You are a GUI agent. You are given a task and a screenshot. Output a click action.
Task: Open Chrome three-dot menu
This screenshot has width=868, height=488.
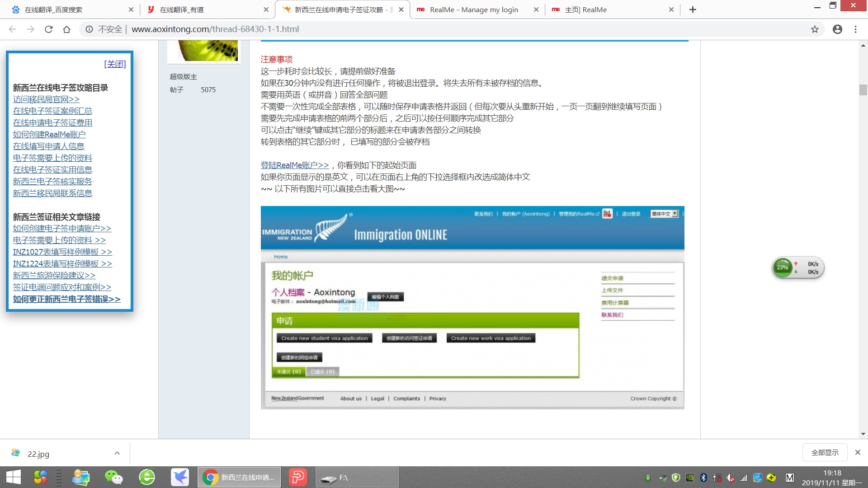855,29
